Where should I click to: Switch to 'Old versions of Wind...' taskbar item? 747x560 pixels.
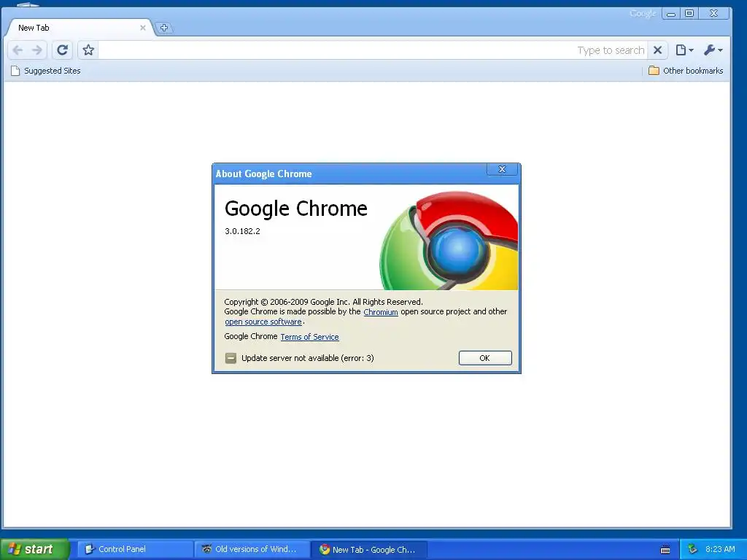252,549
